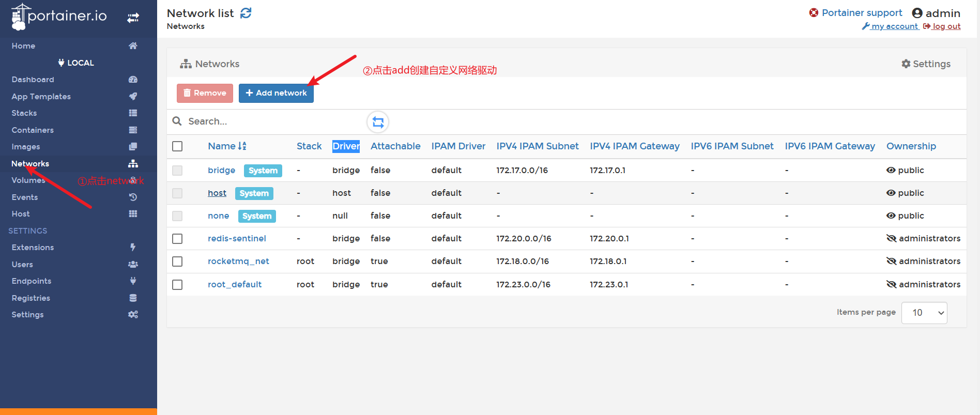Open the Items per page dropdown
The width and height of the screenshot is (980, 415).
[924, 313]
